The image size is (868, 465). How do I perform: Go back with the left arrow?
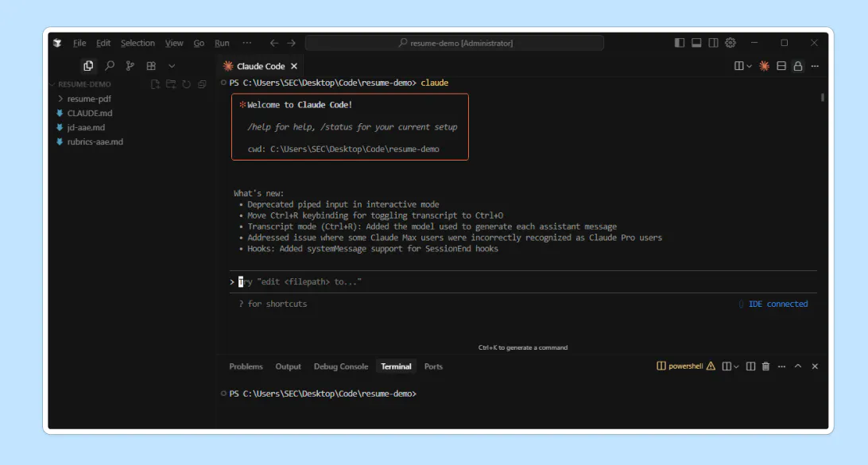point(274,43)
